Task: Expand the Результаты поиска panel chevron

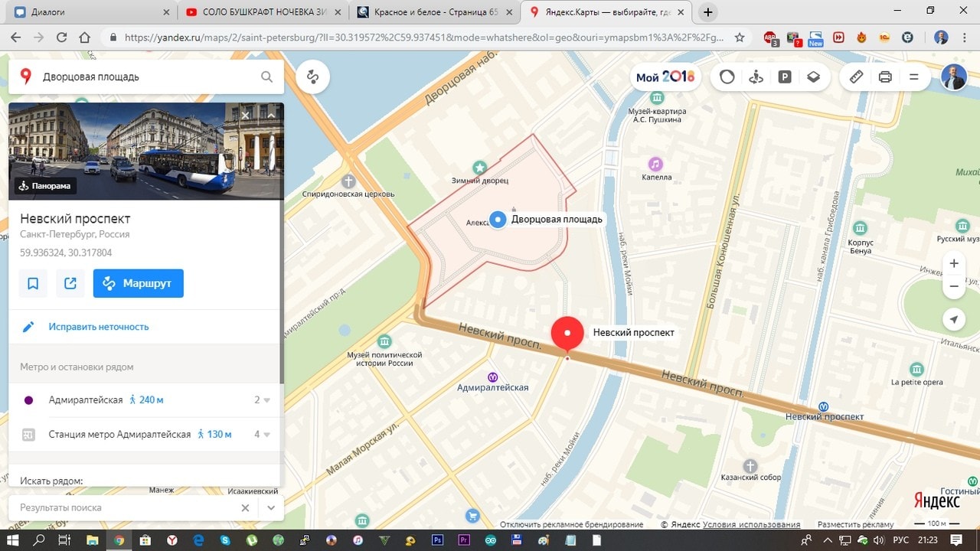Action: [x=271, y=507]
